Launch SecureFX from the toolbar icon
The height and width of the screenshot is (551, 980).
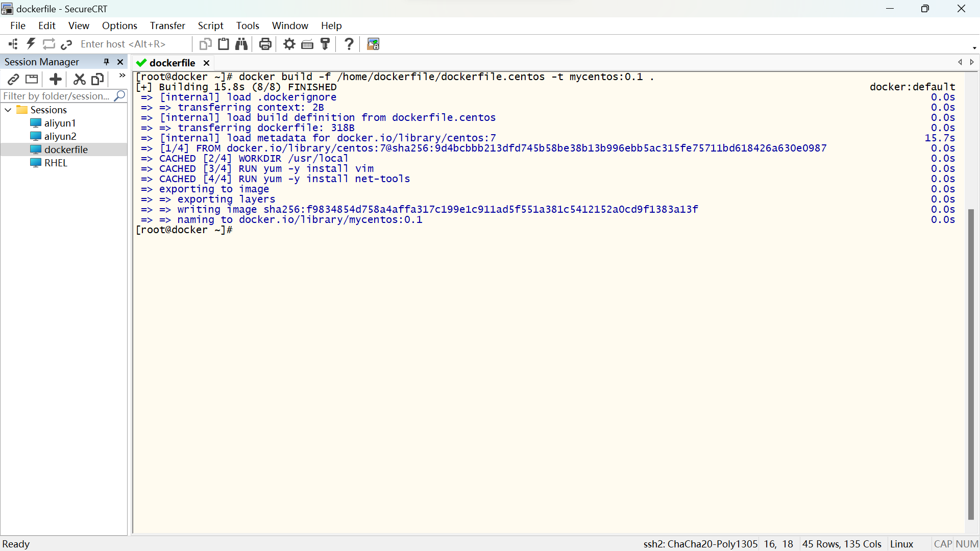(x=373, y=44)
